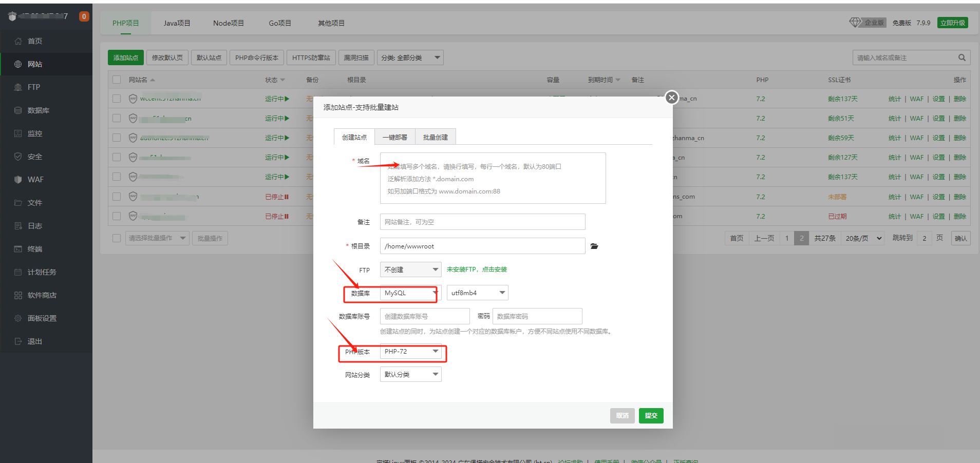Click the 立即升级 upgrade button
The image size is (980, 463).
(952, 23)
